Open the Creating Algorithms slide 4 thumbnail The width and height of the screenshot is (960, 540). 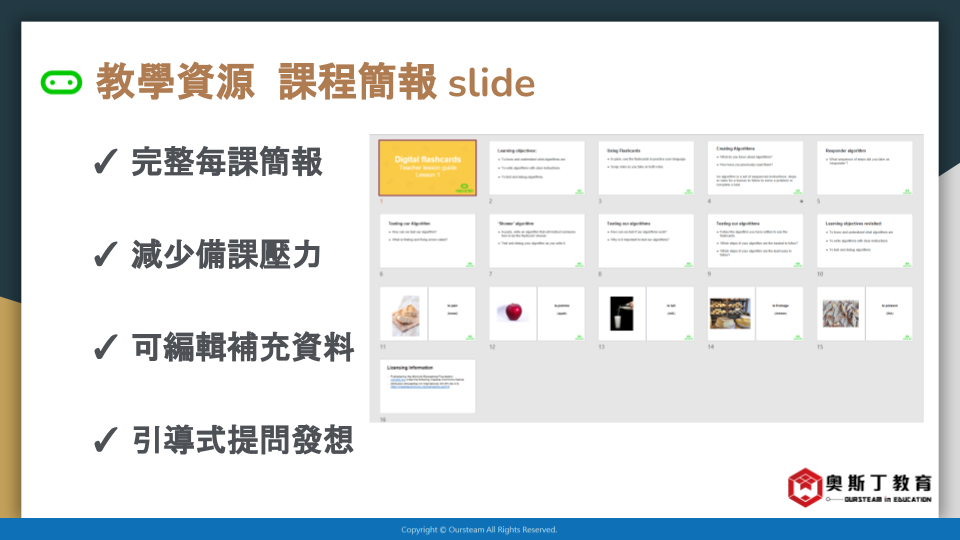pos(755,167)
